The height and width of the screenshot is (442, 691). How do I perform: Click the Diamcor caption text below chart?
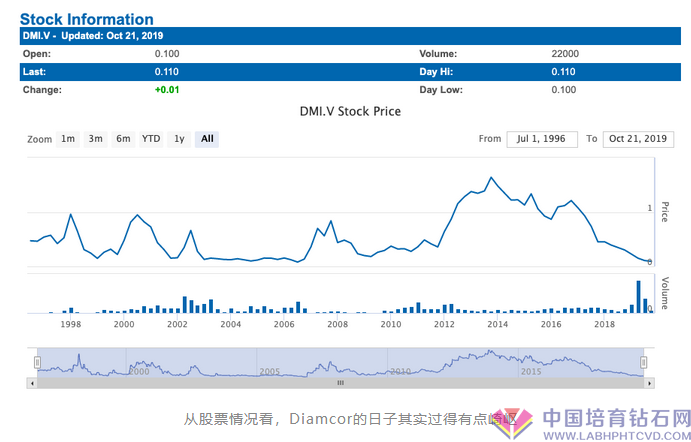[x=350, y=419]
